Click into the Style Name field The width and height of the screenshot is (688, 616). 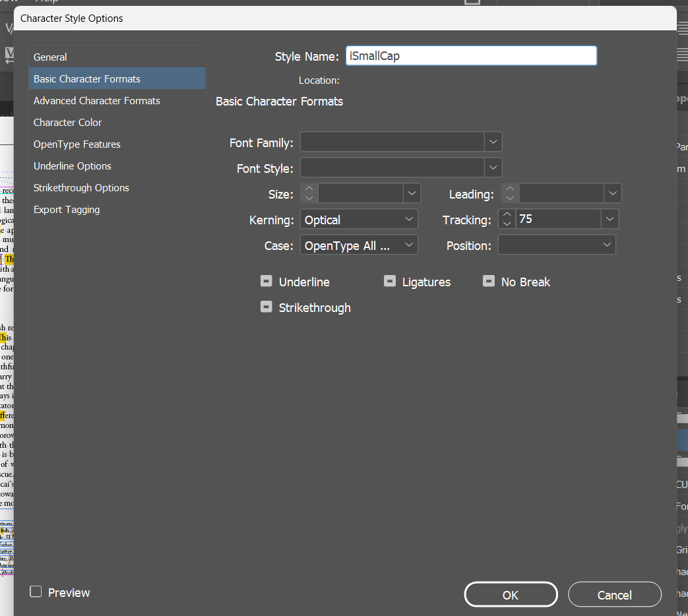click(470, 55)
